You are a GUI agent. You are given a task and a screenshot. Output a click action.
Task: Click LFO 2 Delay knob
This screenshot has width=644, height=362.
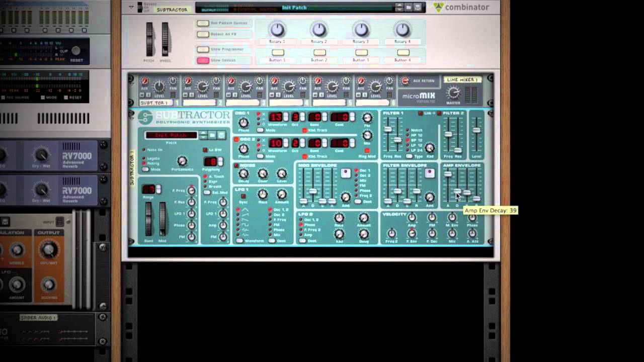tap(363, 234)
